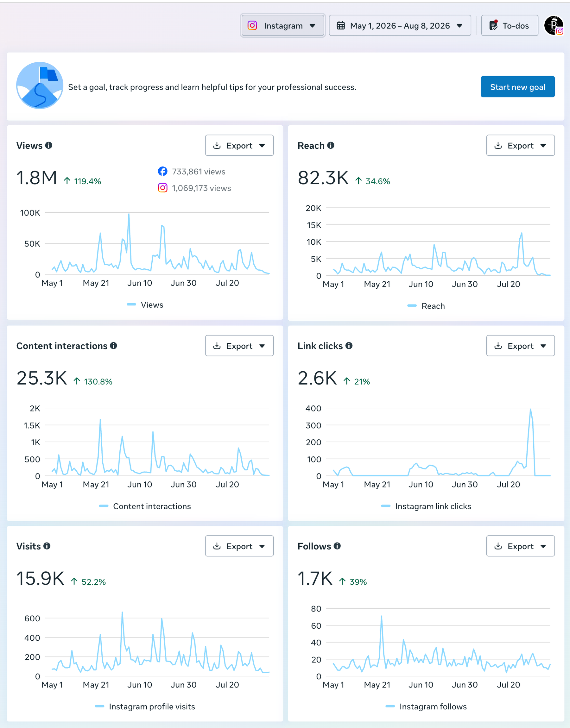Click the download icon in Follows Export
Viewport: 570px width, 728px height.
[x=498, y=546]
